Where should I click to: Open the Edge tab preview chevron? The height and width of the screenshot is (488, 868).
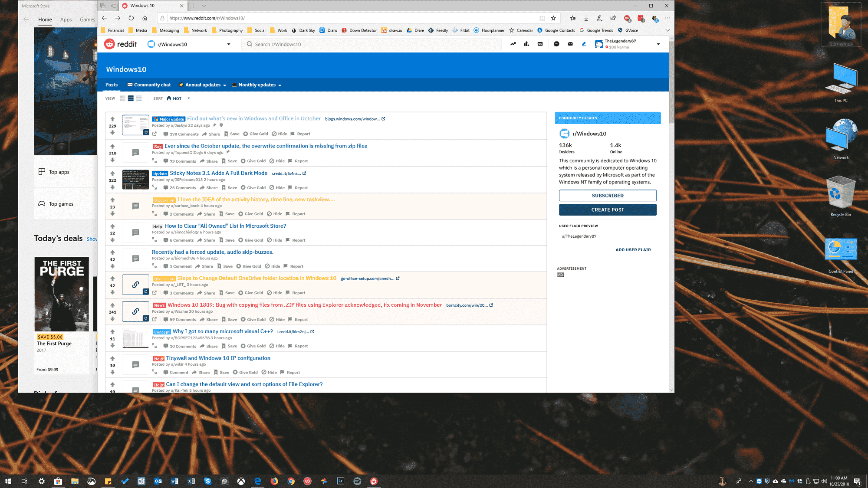[x=204, y=6]
